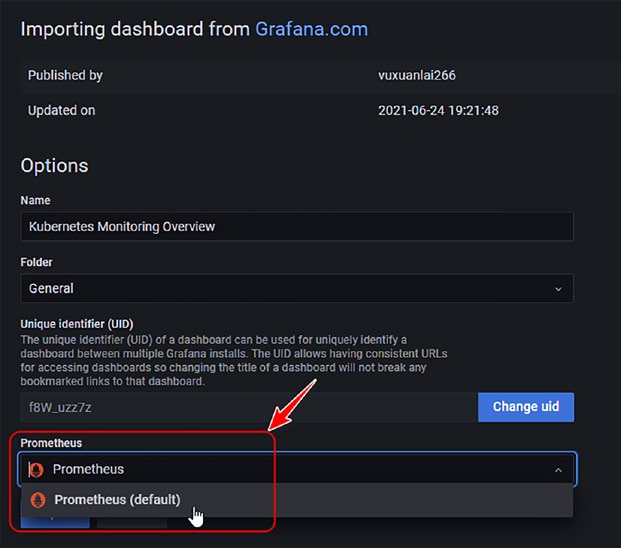Click the partially hidden blue Import button

tap(55, 522)
